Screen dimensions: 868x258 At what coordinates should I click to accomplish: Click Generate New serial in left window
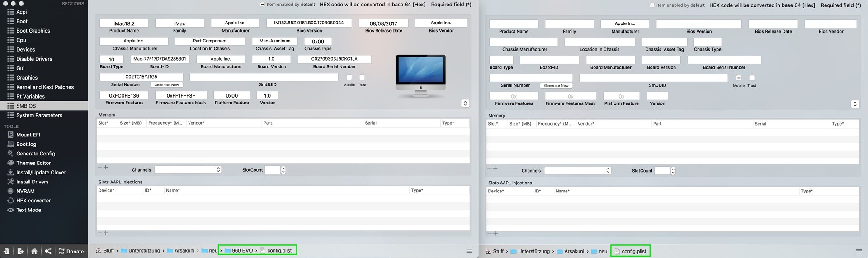coord(166,85)
